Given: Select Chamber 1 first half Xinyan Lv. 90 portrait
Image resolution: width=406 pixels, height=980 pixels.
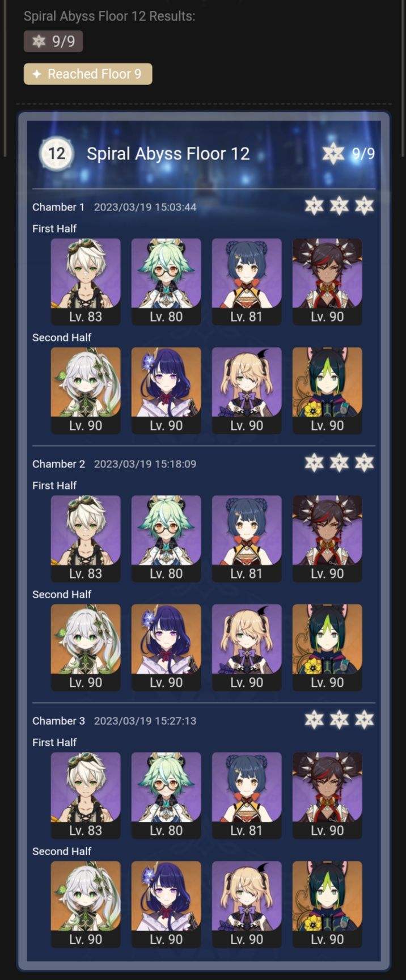Looking at the screenshot, I should point(327,281).
